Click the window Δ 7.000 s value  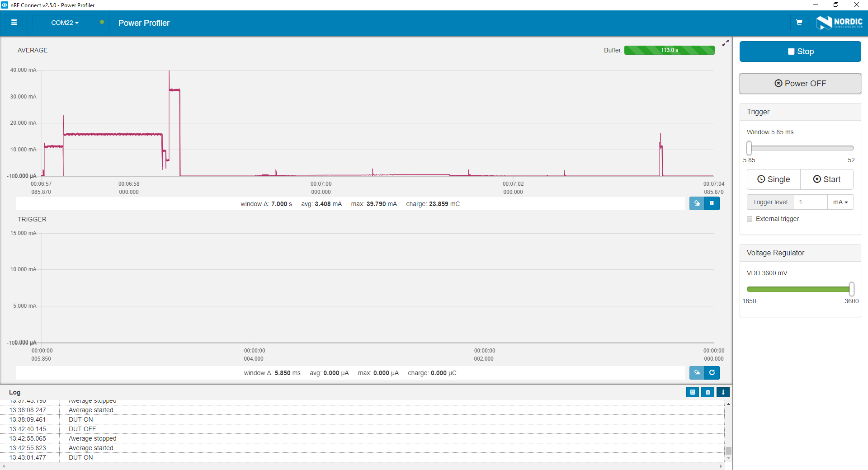click(x=266, y=204)
